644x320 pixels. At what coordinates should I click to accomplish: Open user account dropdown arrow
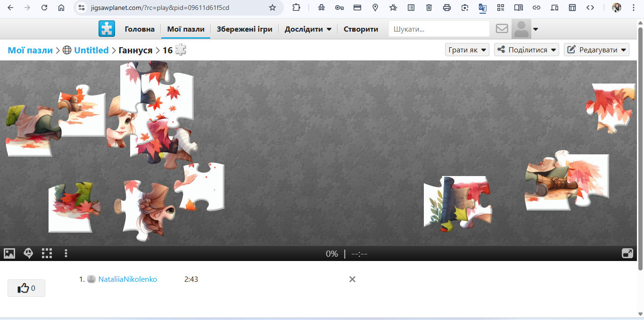[536, 29]
